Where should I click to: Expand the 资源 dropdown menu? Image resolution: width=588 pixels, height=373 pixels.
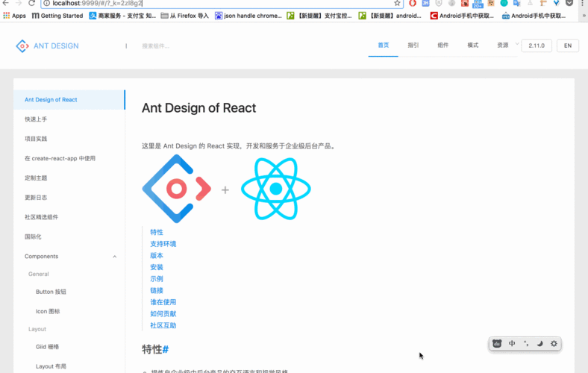[x=503, y=46]
